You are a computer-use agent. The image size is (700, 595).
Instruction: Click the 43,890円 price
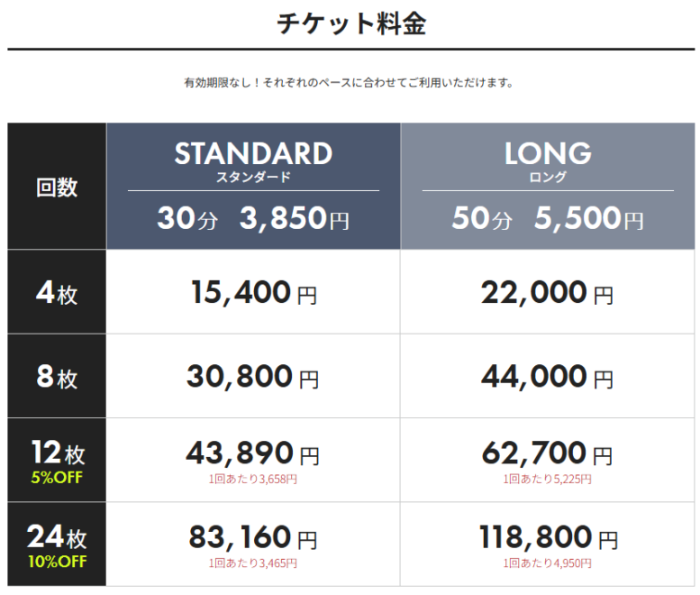click(253, 453)
